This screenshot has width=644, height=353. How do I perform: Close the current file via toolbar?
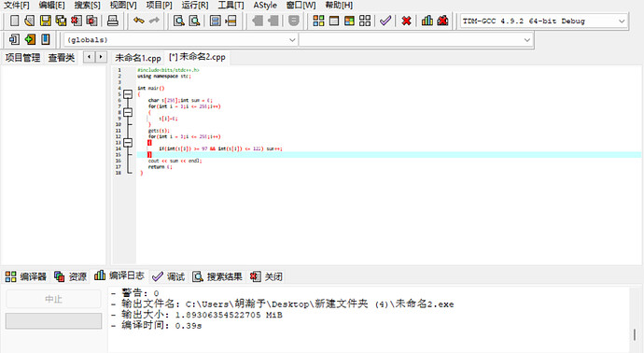coord(77,21)
